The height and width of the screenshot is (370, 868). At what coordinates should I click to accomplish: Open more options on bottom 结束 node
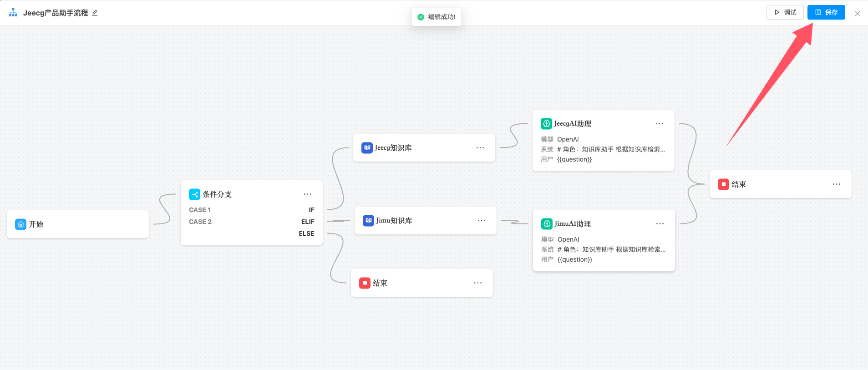pos(478,283)
